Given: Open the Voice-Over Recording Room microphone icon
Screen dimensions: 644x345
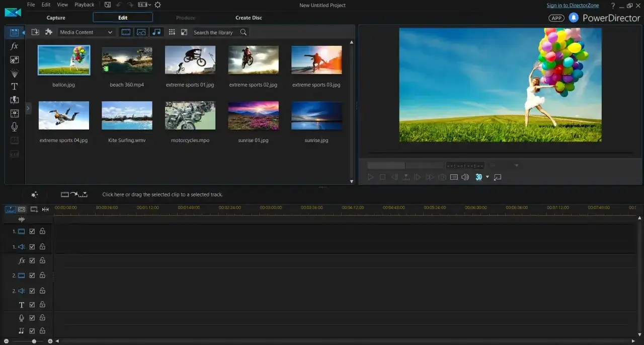Looking at the screenshot, I should tap(14, 127).
